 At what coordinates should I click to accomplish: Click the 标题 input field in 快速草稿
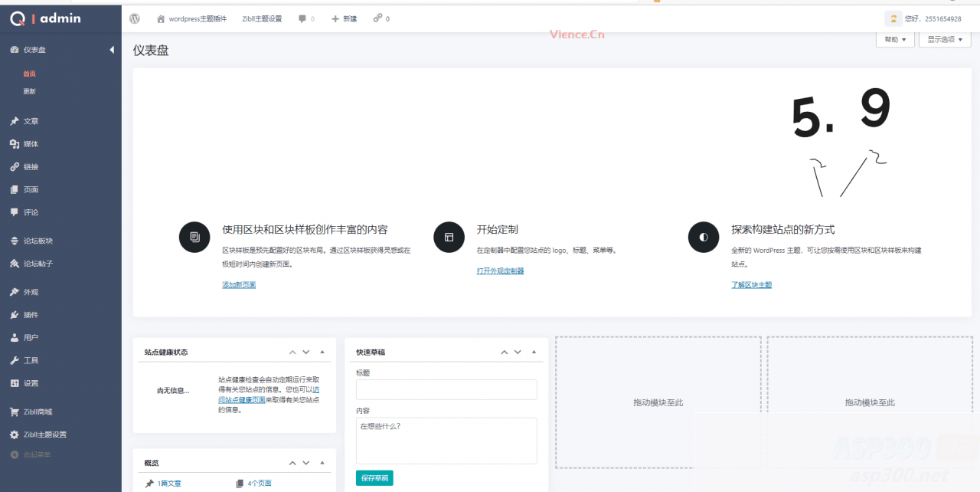(x=446, y=389)
